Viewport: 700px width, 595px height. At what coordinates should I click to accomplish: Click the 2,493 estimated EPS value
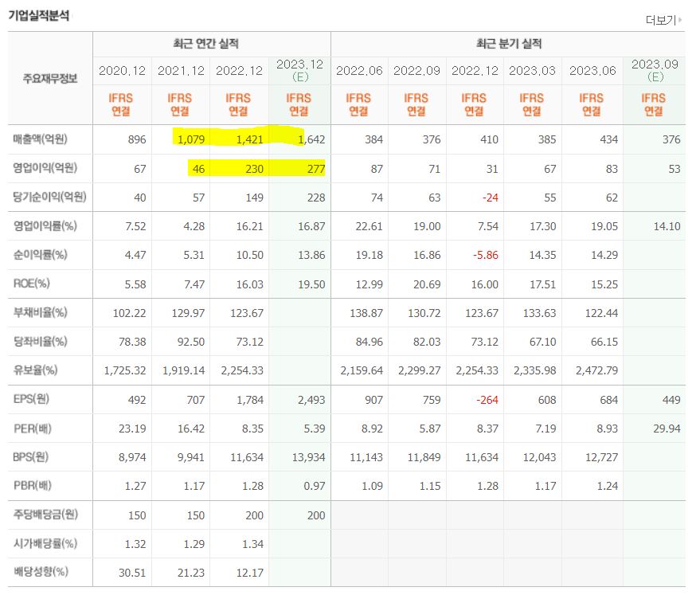tap(311, 400)
